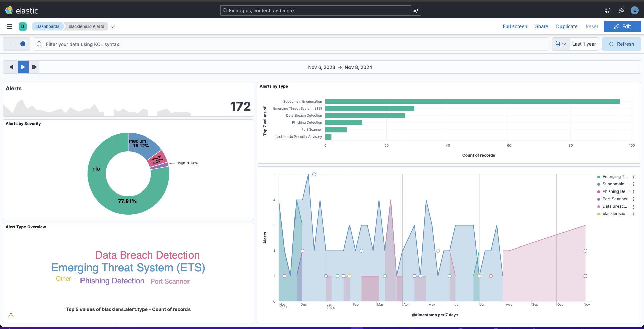Step time range forward with skip-forward control
Screen dimensions: 644x329
click(x=34, y=67)
